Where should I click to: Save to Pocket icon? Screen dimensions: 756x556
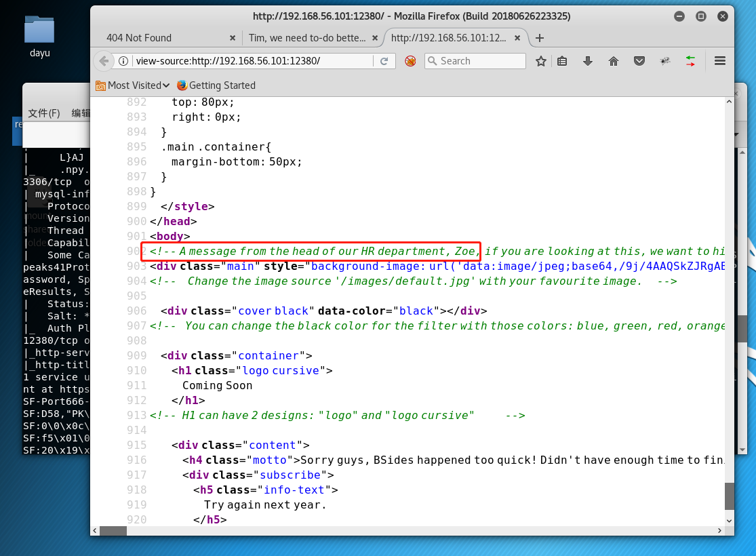click(639, 61)
